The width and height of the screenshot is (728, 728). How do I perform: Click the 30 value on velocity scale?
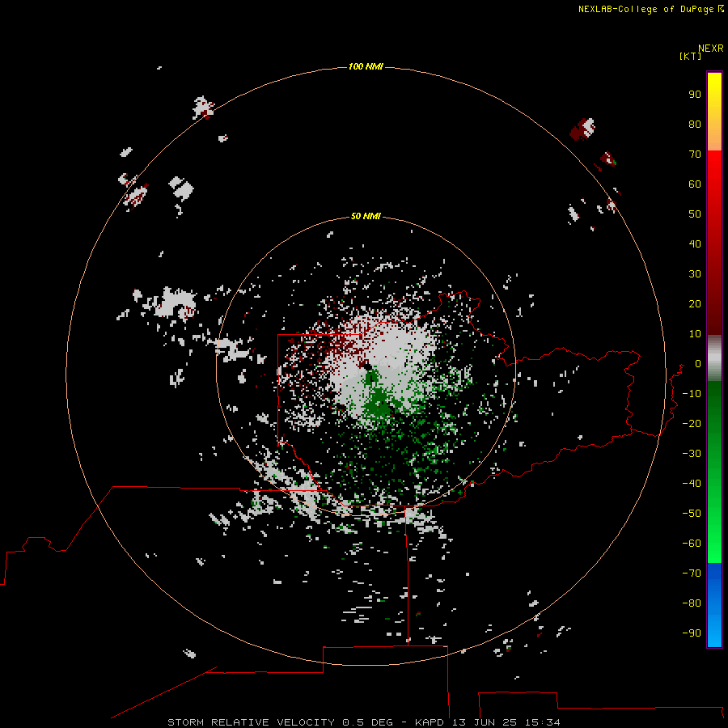(695, 274)
